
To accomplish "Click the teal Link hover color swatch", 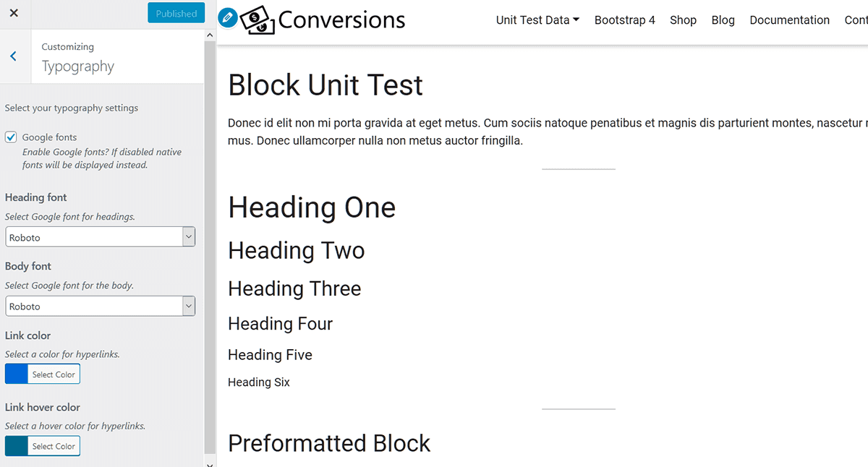I will click(16, 446).
